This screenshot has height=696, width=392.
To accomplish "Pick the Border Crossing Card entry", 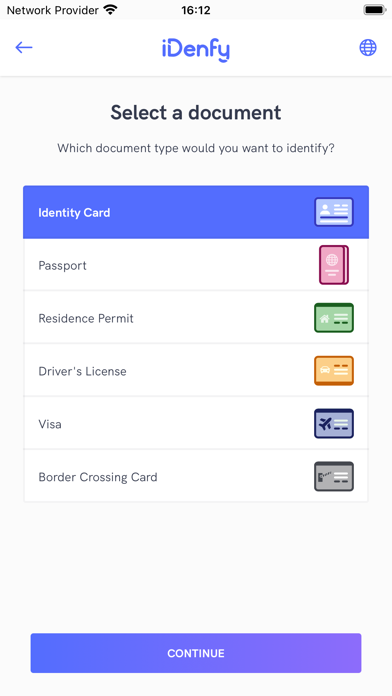I will tap(196, 476).
